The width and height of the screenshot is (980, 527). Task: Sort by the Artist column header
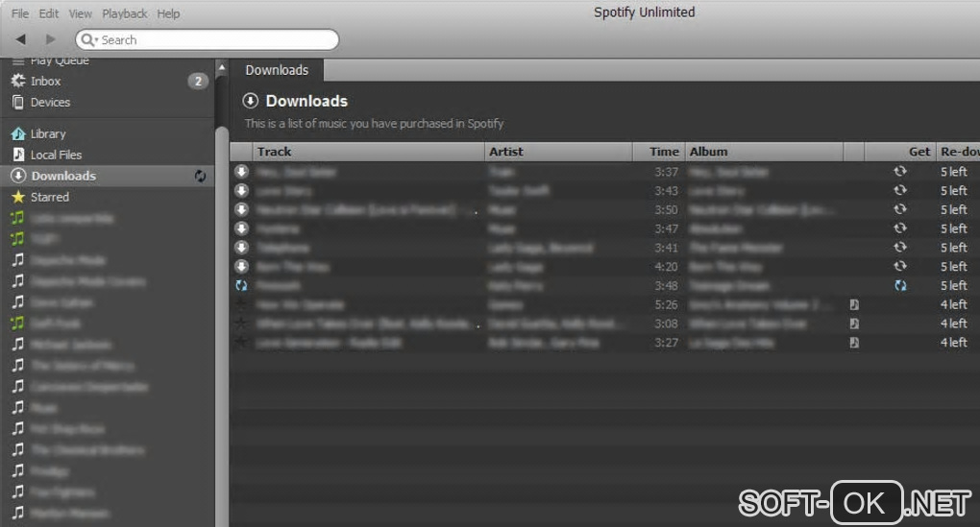559,151
